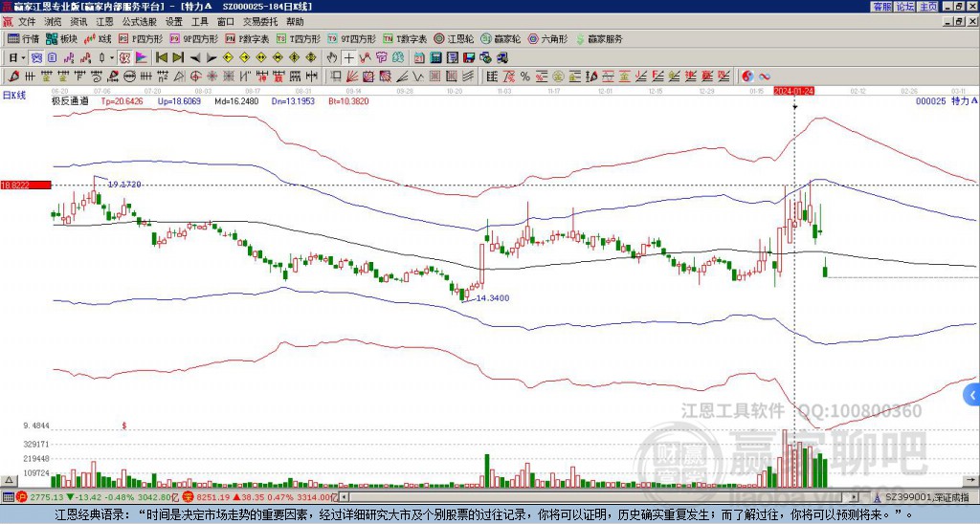Click the 19.1720 high price annotation
This screenshot has width=980, height=524.
pos(124,185)
